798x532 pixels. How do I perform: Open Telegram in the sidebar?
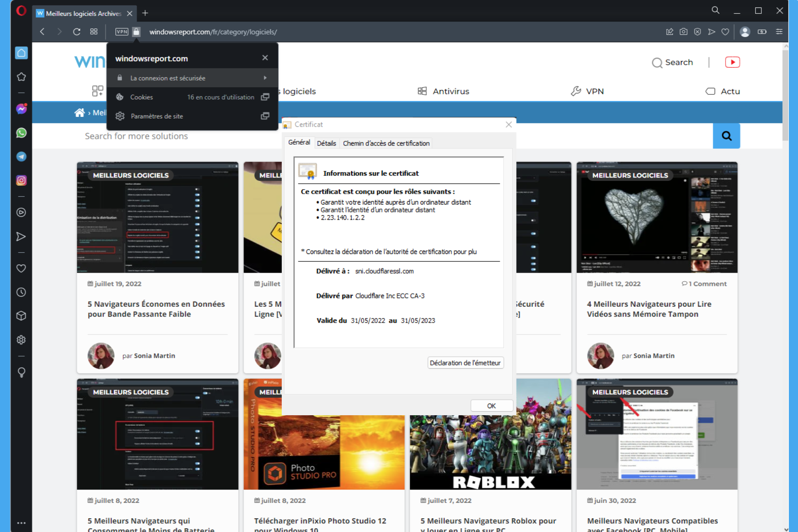coord(21,157)
